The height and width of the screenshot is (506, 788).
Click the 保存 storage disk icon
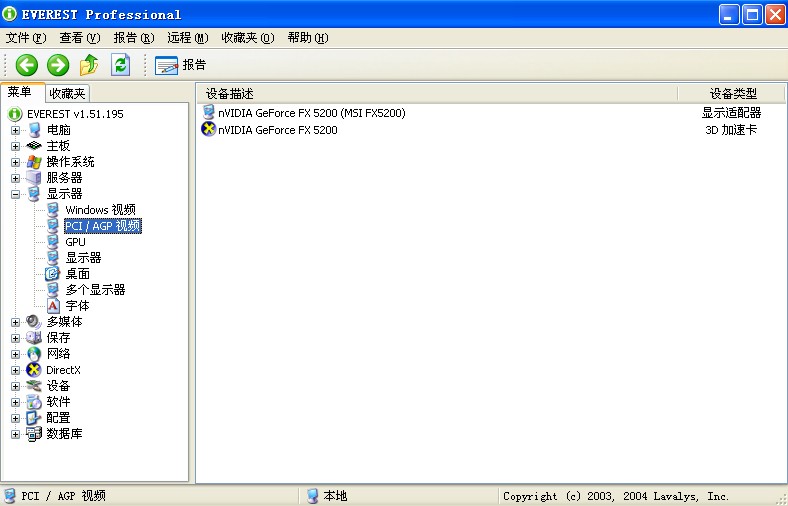[x=34, y=338]
